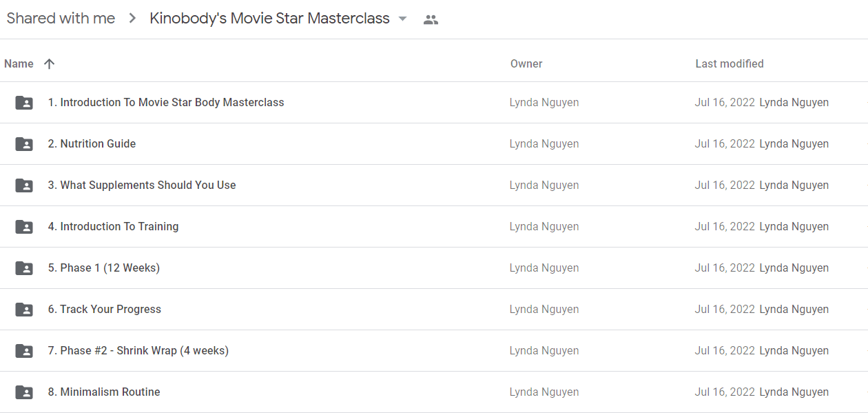Click owner Lynda Nguyen in Introduction To Training row
This screenshot has height=413, width=868.
point(544,227)
